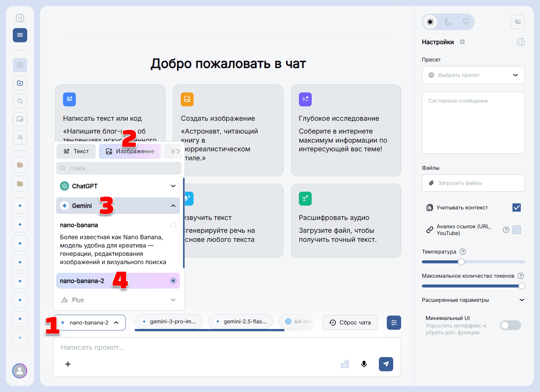Image resolution: width=540 pixels, height=392 pixels.
Task: Toggle Минимальный UI switch
Action: (x=510, y=325)
